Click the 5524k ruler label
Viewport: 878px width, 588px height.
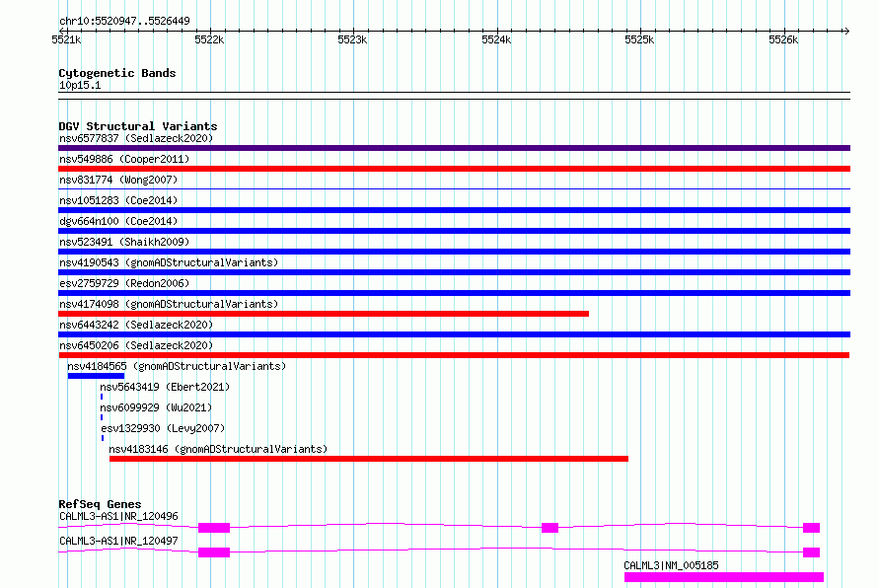(x=496, y=39)
